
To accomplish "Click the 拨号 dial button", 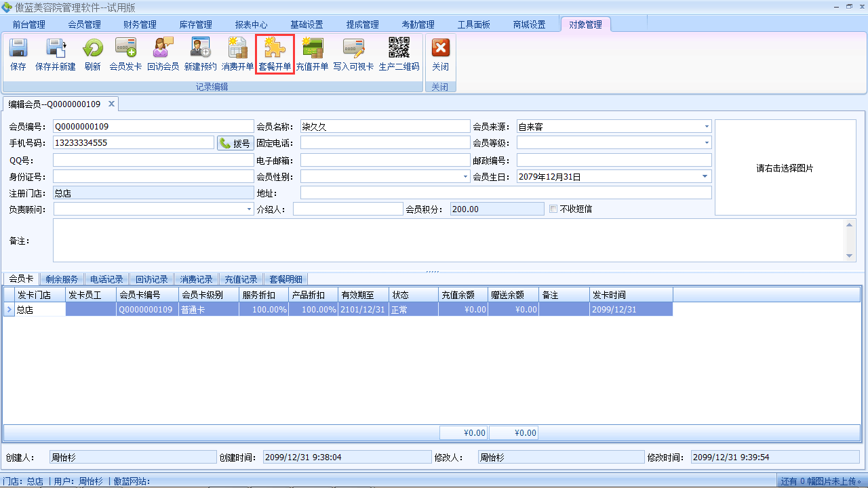I will (x=235, y=144).
